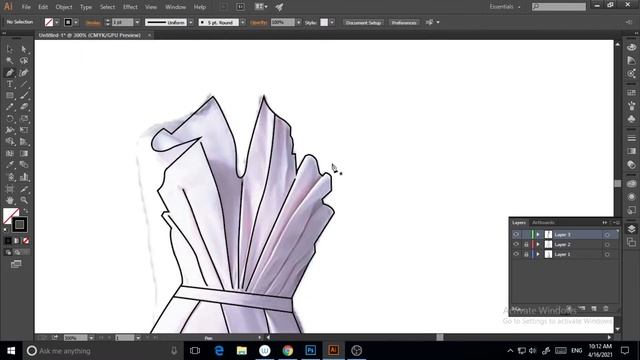
Task: Select the Blend tool
Action: point(24,165)
